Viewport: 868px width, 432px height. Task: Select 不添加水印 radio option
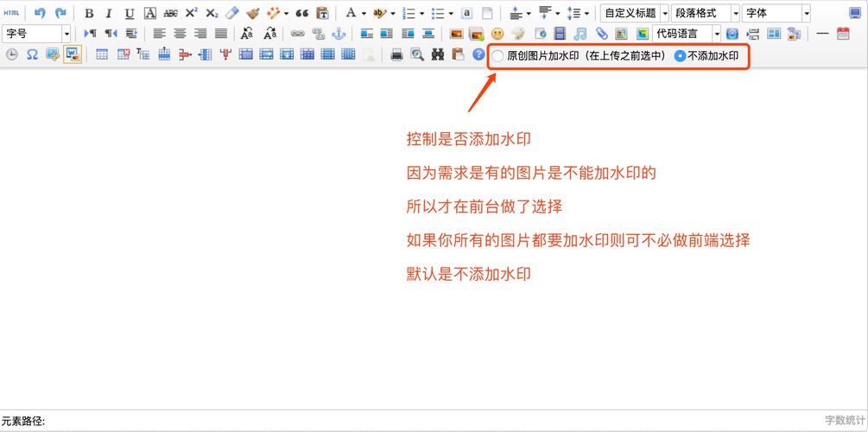click(681, 56)
